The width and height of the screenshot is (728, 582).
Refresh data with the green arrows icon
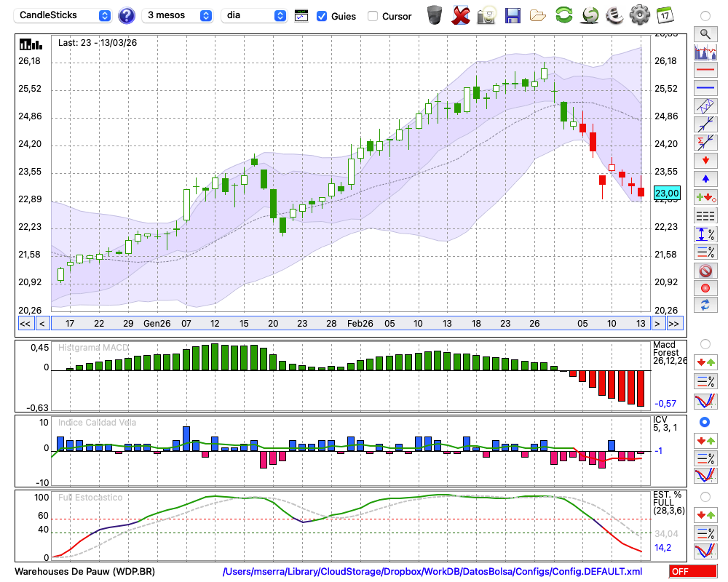pyautogui.click(x=563, y=15)
